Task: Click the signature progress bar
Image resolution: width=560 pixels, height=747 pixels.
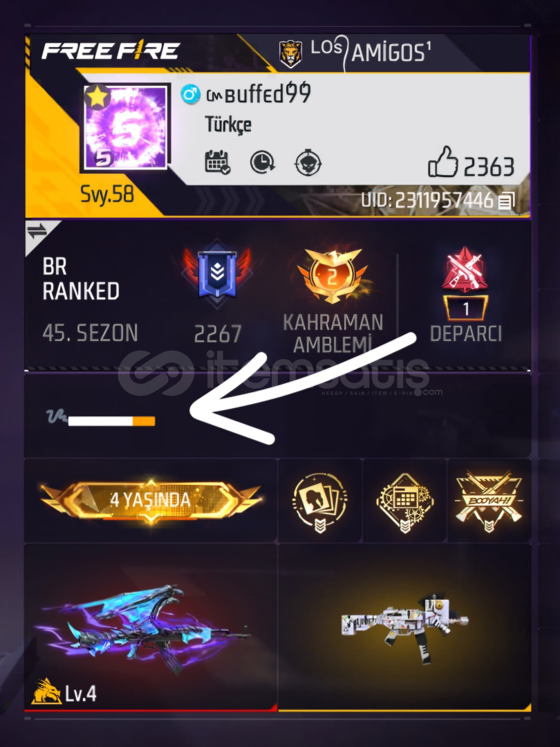Action: pos(111,421)
